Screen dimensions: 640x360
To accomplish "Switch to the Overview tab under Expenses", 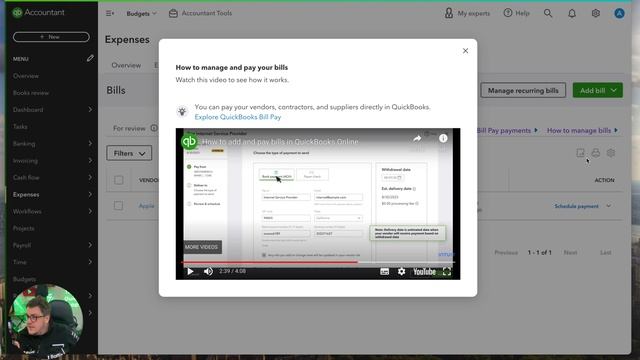I will pyautogui.click(x=126, y=65).
